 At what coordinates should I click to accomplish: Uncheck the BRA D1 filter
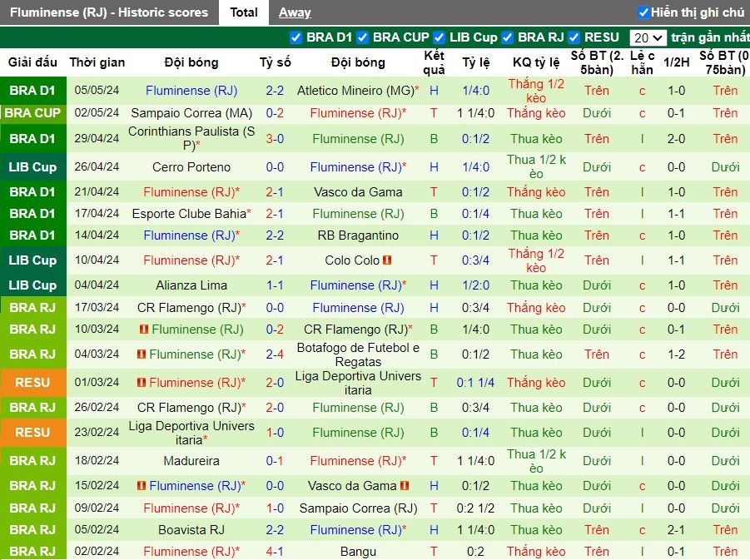pyautogui.click(x=296, y=37)
